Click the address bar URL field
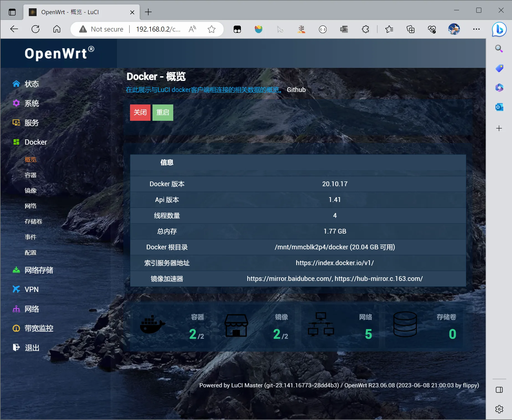 pos(158,29)
